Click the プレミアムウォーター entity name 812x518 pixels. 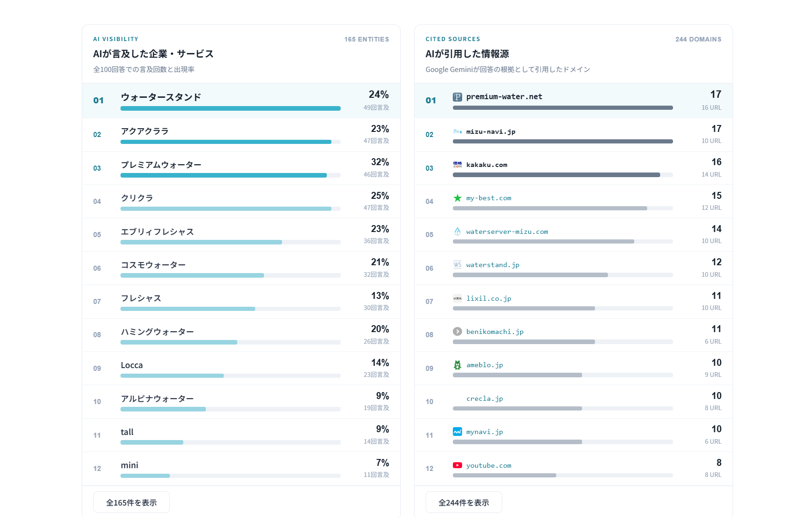(x=161, y=165)
